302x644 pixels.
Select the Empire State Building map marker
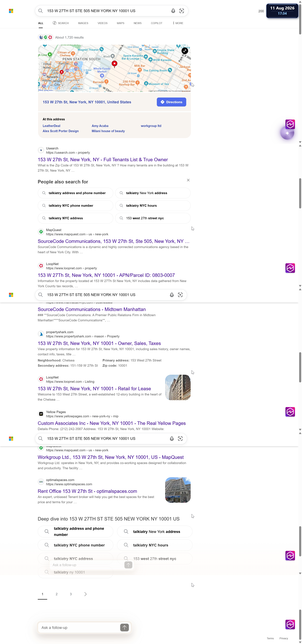[155, 51]
